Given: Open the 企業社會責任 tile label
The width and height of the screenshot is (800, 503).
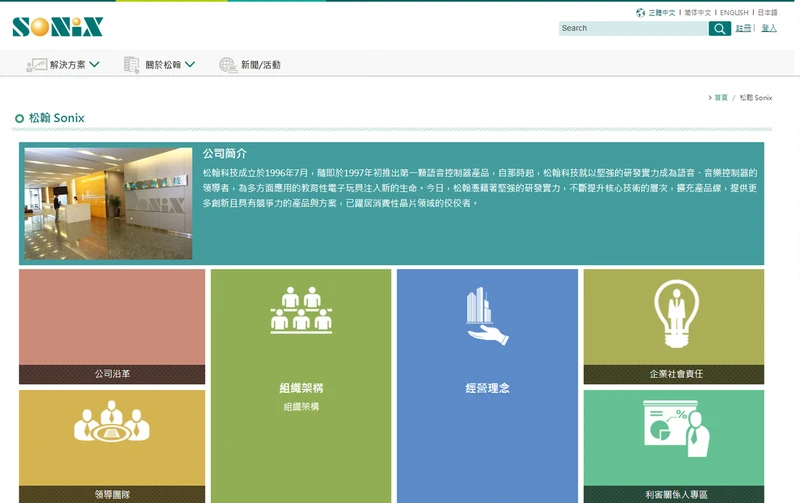Looking at the screenshot, I should point(674,374).
